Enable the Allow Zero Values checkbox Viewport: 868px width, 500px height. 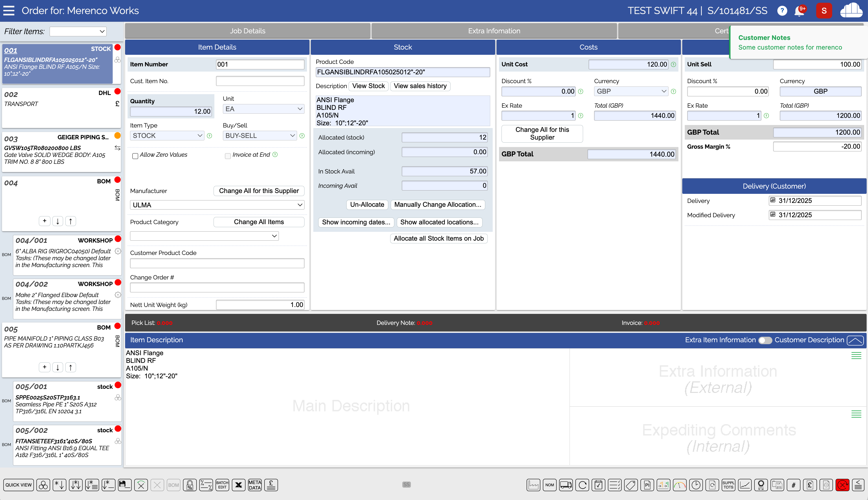click(135, 156)
